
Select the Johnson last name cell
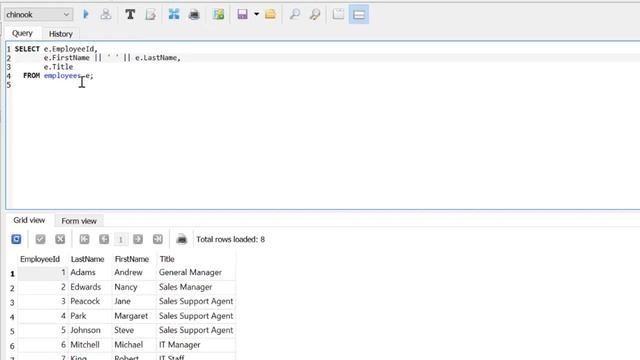pyautogui.click(x=90, y=330)
